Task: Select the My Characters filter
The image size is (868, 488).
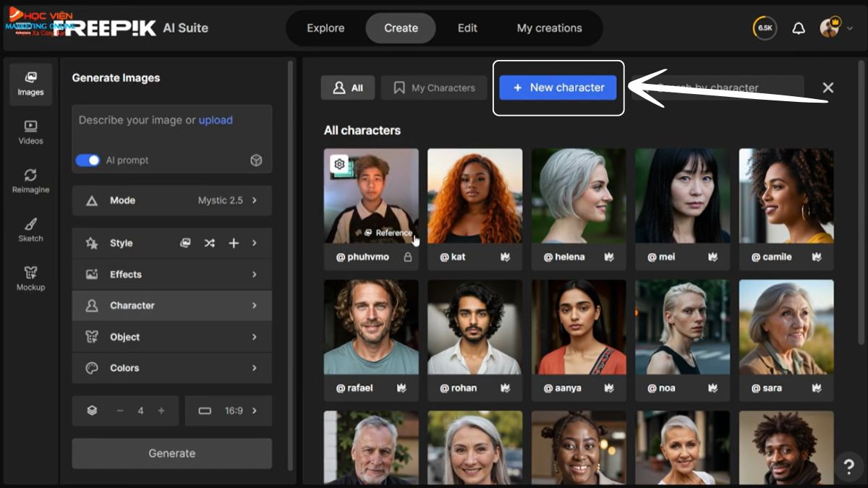Action: coord(434,87)
